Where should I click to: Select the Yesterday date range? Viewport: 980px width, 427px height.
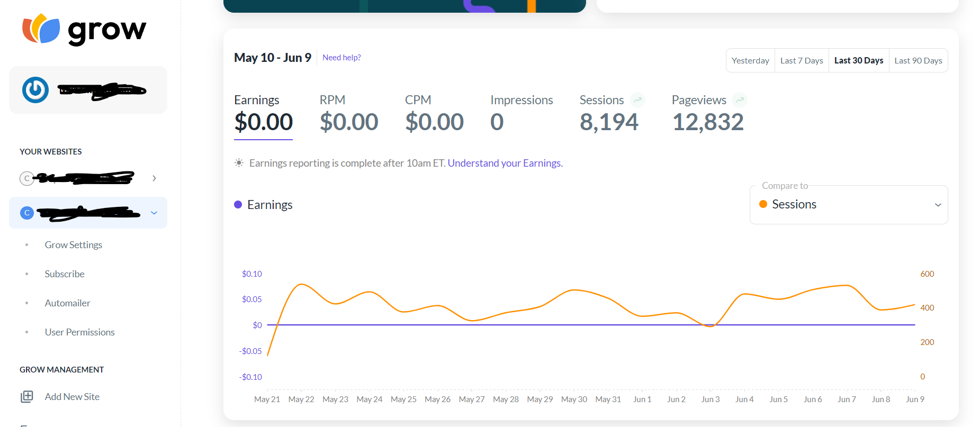pyautogui.click(x=750, y=60)
